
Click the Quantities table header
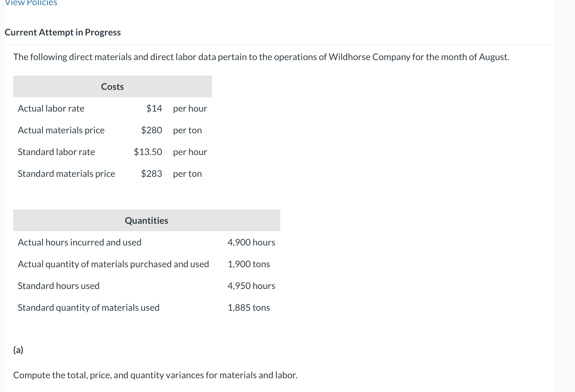(146, 220)
